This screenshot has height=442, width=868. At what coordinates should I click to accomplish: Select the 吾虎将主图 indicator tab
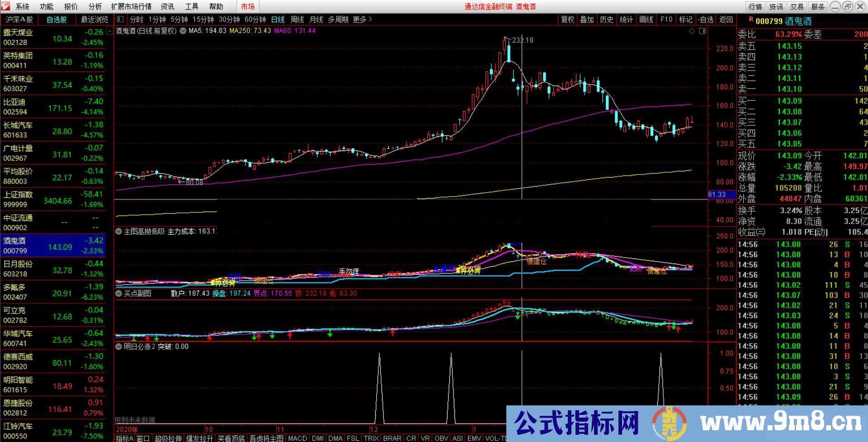[266, 438]
